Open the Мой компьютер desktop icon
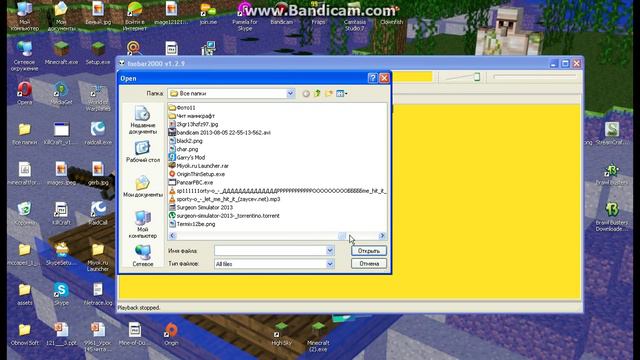 coord(24,16)
